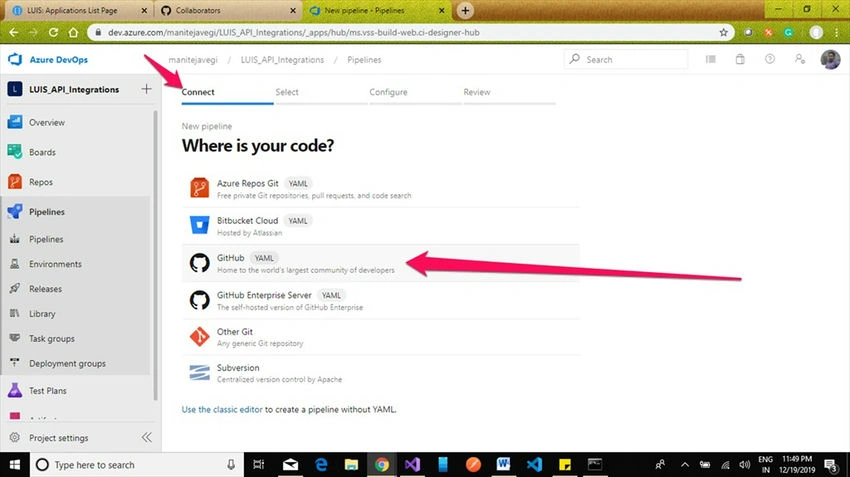Bookmark this page with star icon
Viewport: 850px width, 477px height.
723,33
